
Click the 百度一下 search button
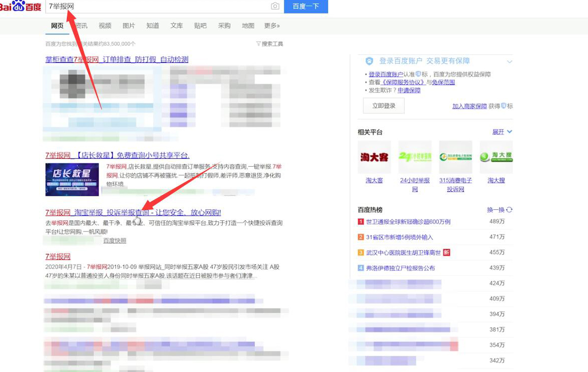click(x=306, y=7)
